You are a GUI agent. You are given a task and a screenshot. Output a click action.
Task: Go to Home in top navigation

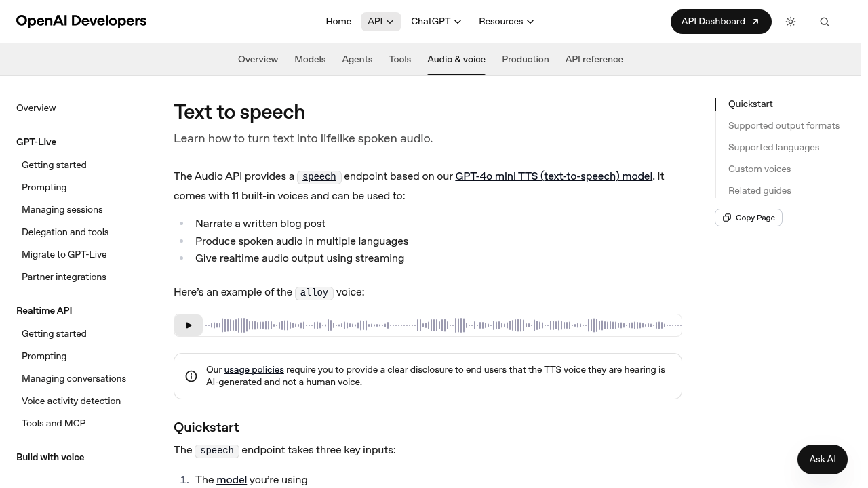[x=338, y=22]
